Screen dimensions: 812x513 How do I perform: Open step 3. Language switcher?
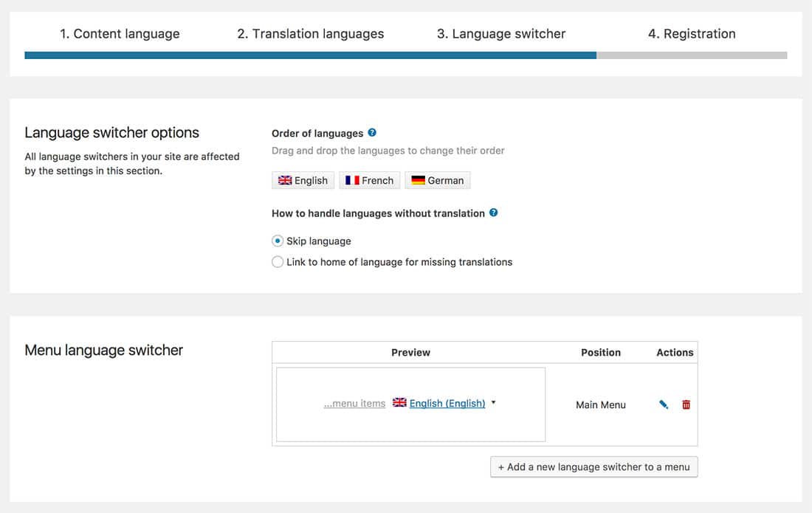[x=501, y=34]
